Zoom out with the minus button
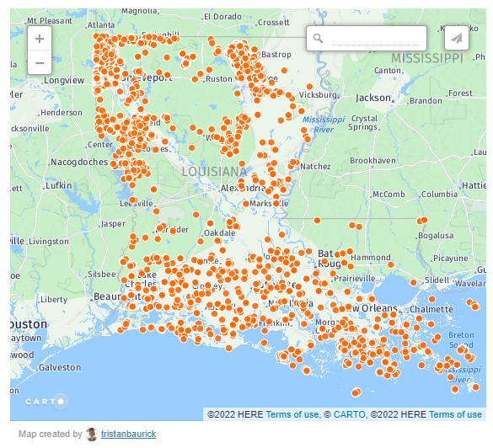 [40, 62]
